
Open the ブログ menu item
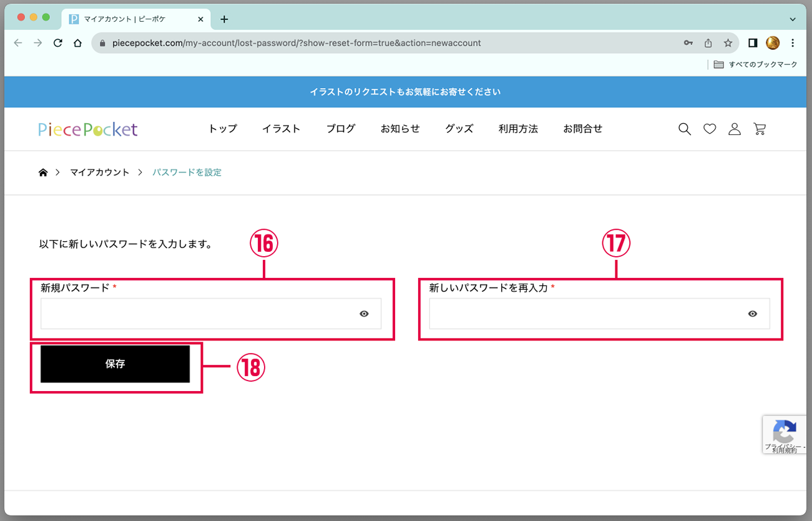point(341,129)
